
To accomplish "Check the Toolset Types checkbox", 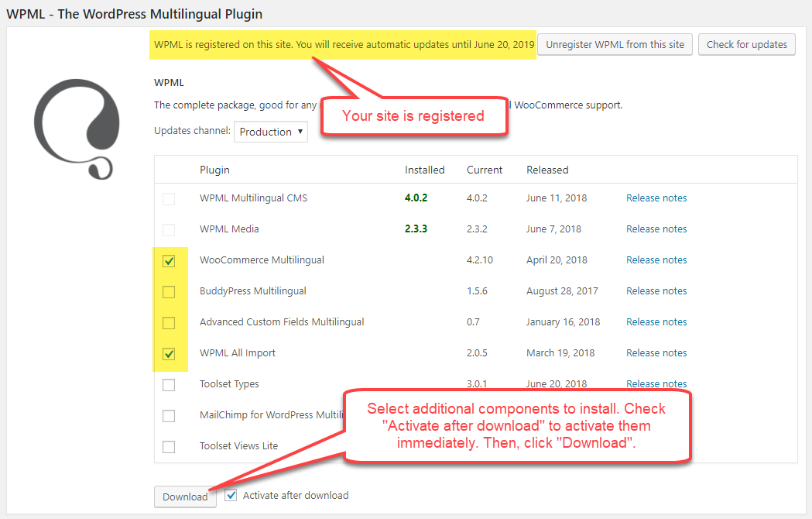I will pos(169,385).
